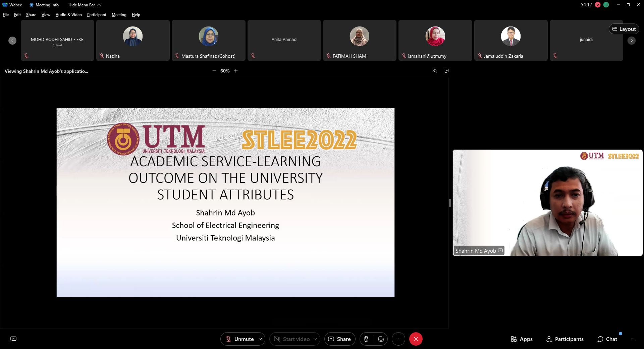Open the Layout options
Image resolution: width=644 pixels, height=349 pixels.
[624, 29]
